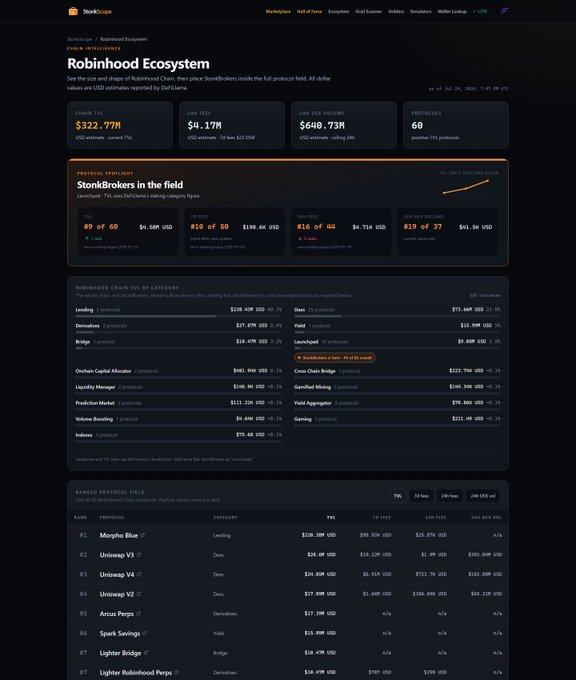Screen dimensions: 576x680
Task: Open Lighter Robinhood Perps protocol name
Action: pos(136,672)
